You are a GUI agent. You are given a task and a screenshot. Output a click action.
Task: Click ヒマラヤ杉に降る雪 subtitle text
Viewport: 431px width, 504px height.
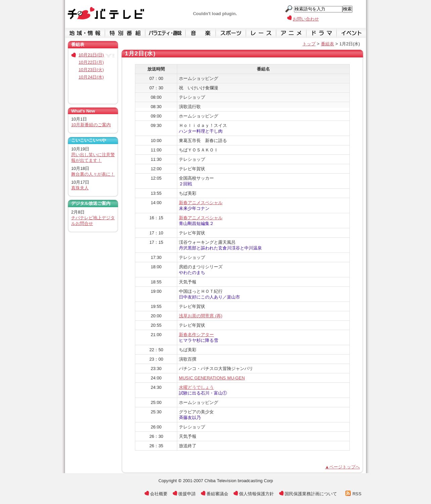pyautogui.click(x=198, y=340)
